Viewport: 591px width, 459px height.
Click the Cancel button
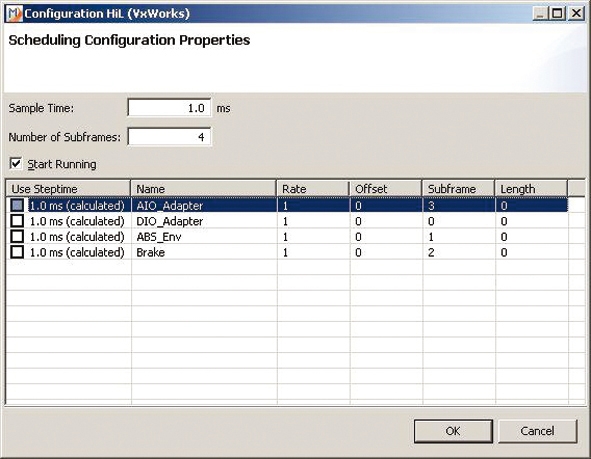coord(537,431)
